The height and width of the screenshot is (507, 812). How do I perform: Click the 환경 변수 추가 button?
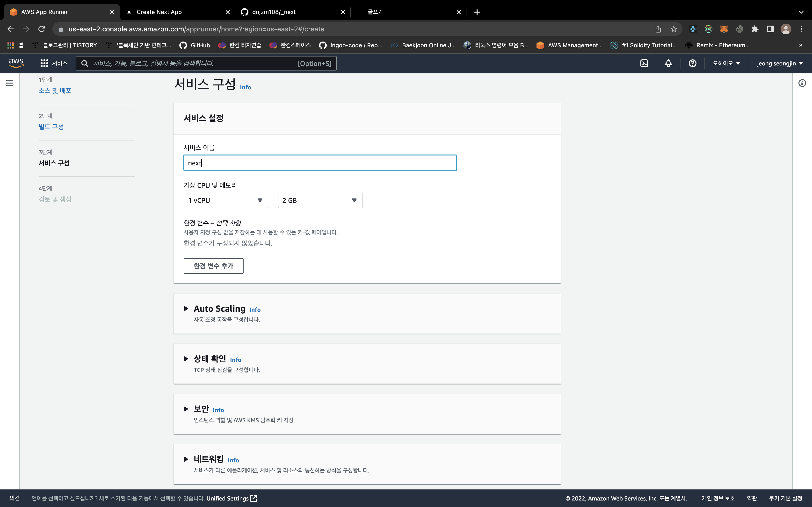(x=213, y=266)
